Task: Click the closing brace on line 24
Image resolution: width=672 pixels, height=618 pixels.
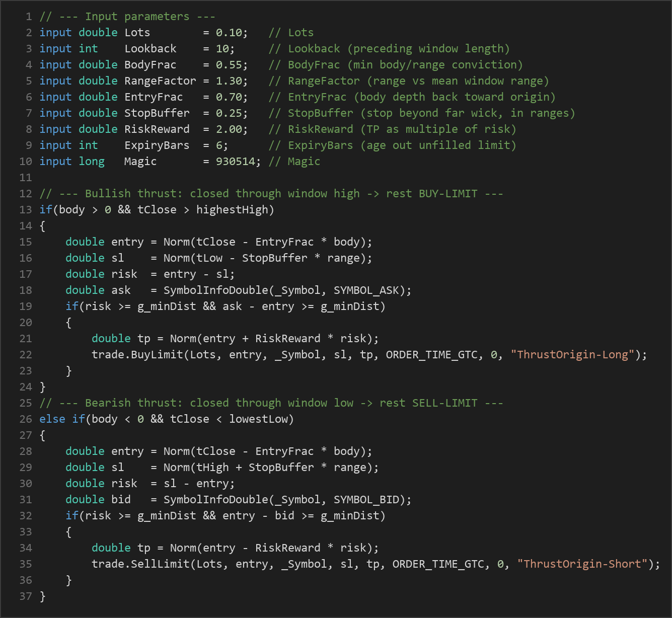Action: [x=42, y=387]
